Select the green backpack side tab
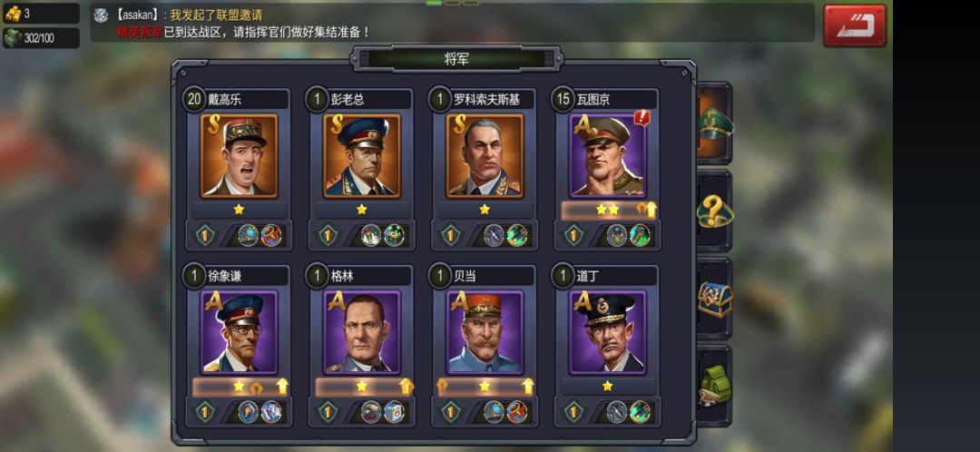 (x=714, y=386)
